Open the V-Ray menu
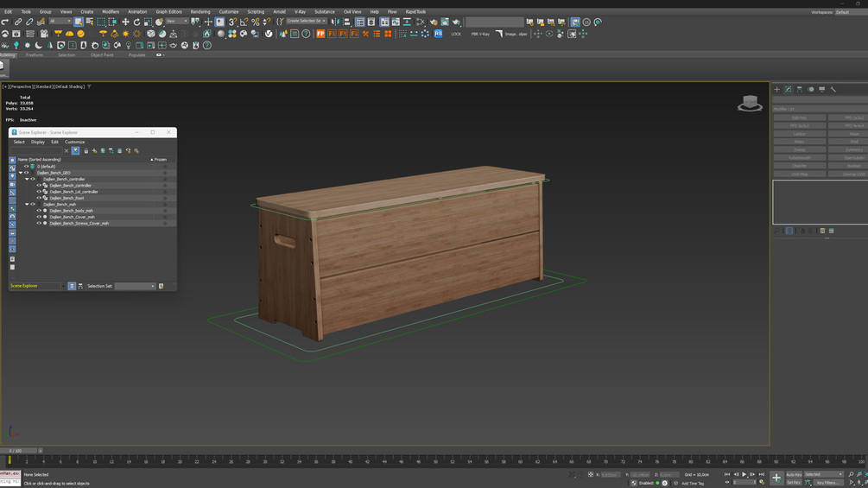The width and height of the screenshot is (868, 488). click(300, 11)
